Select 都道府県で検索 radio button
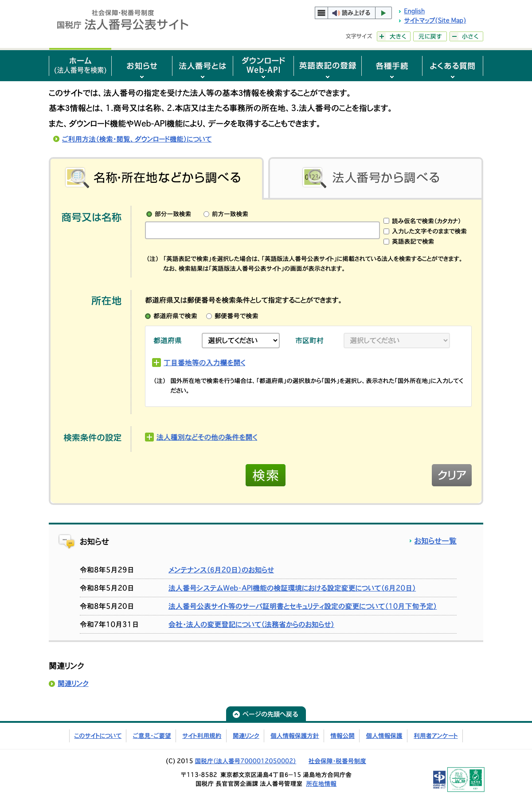Screen dimensions: 532x800 (x=148, y=316)
